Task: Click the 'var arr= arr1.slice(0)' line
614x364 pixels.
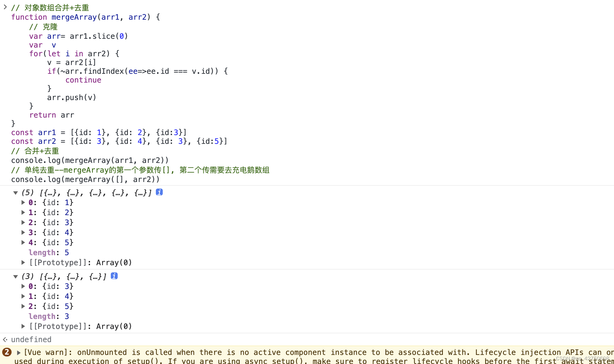Action: coord(79,36)
